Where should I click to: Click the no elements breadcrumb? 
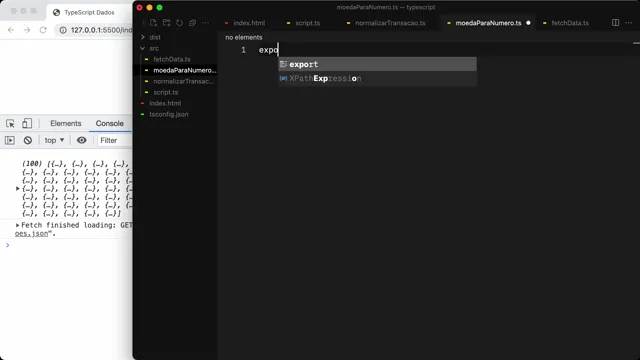point(244,37)
